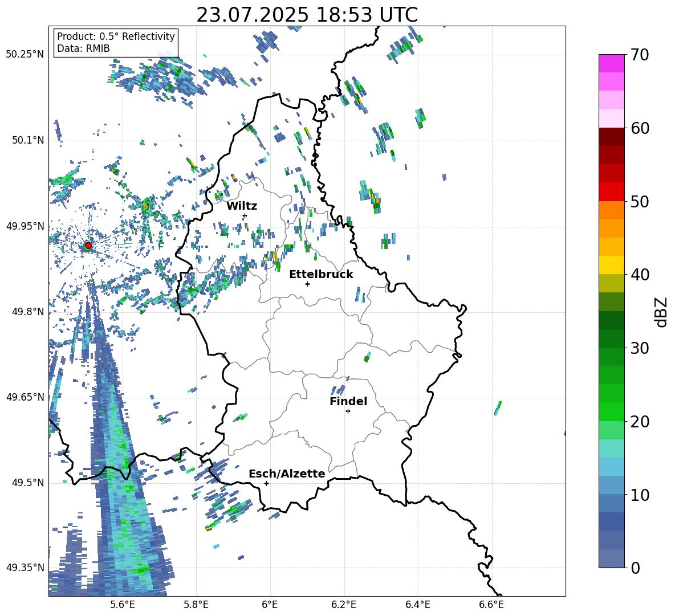Screen dimensions: 675x616
Task: Click the 'Data: RMIB' text
Action: point(83,48)
